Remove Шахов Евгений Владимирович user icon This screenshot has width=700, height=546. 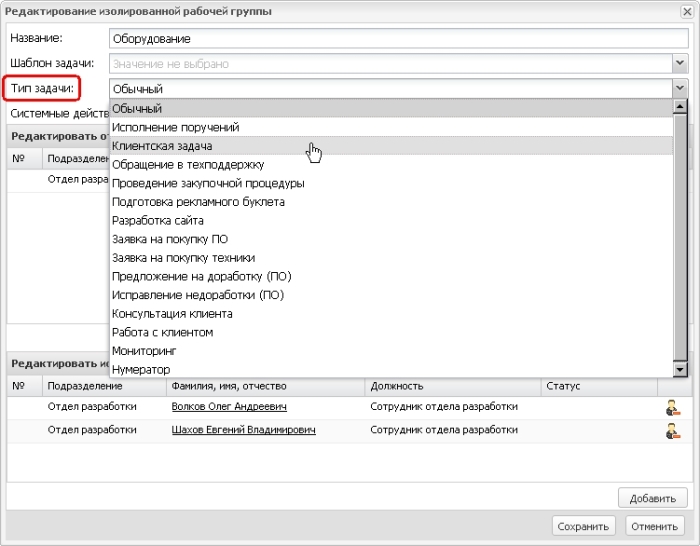tap(672, 431)
